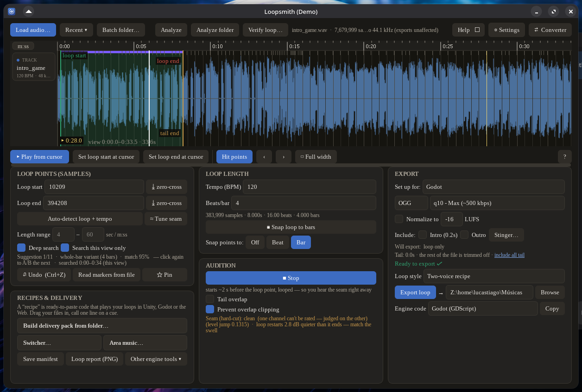
Task: Enable Normalize to LUFS checkbox
Action: pos(399,219)
